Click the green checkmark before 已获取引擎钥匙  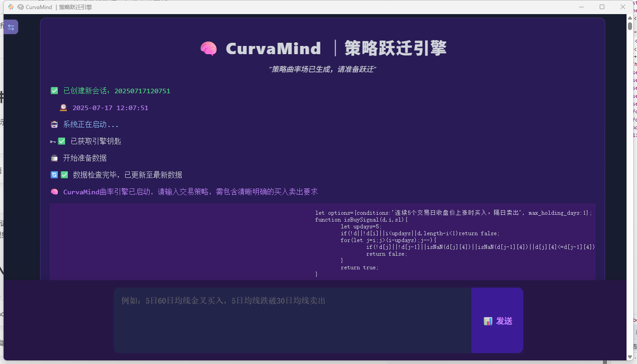tap(61, 142)
